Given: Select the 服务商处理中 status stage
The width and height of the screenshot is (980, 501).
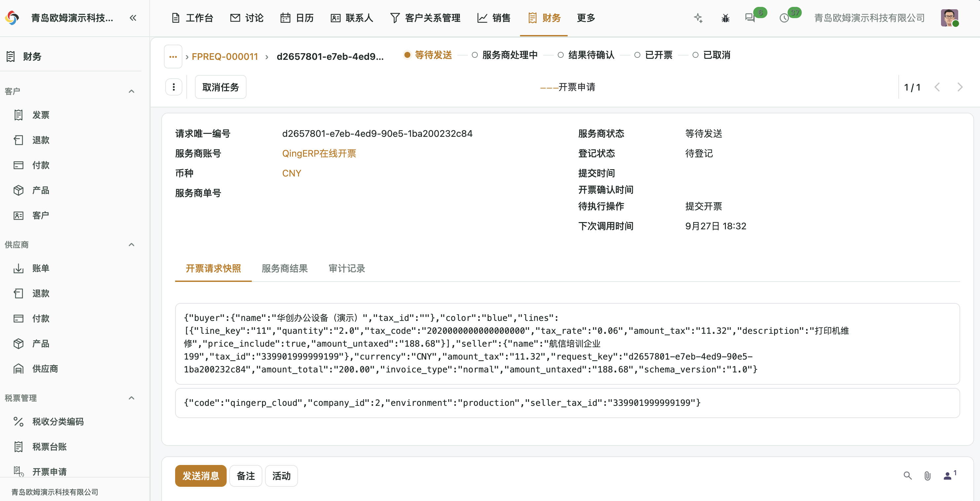Looking at the screenshot, I should point(505,55).
